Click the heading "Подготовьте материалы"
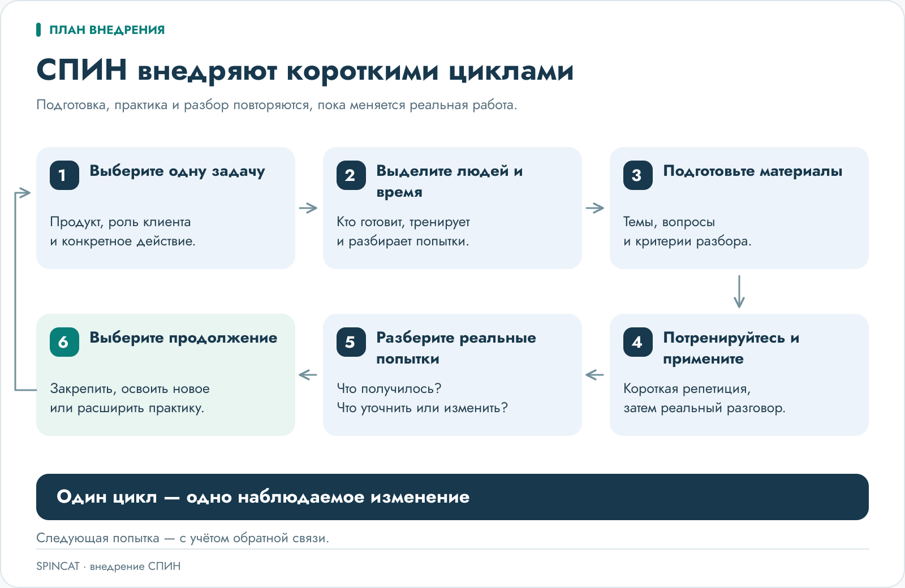 (x=753, y=171)
